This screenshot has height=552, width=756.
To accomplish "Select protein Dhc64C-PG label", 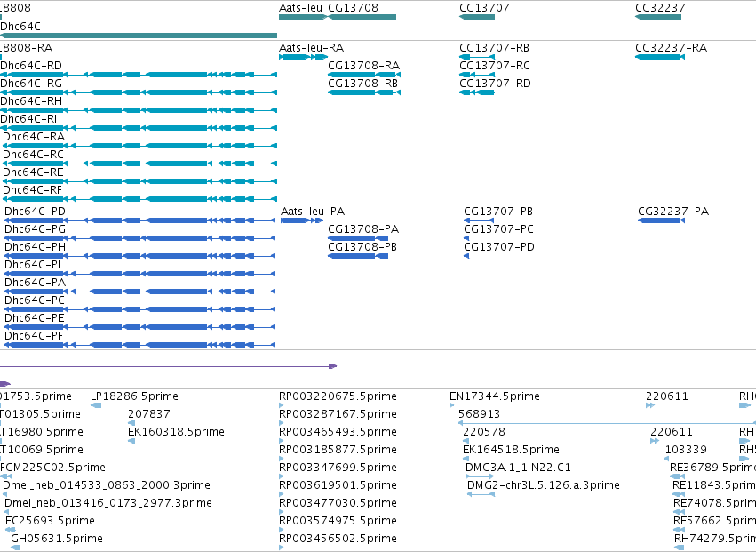I will 35,229.
